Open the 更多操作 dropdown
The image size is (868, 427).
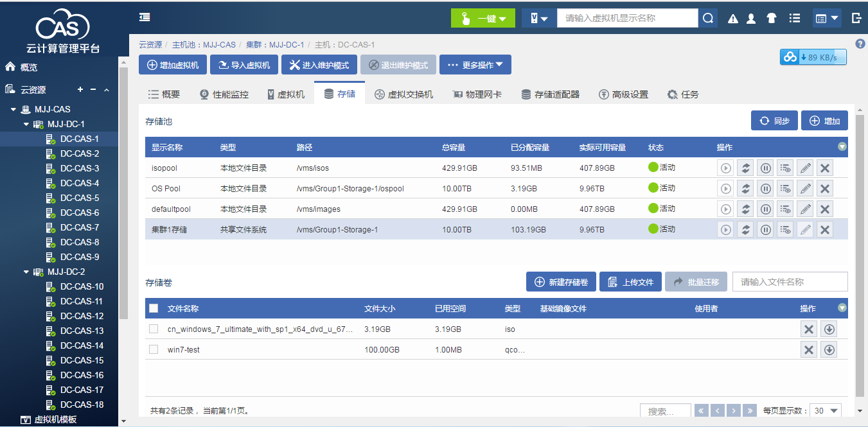point(475,65)
